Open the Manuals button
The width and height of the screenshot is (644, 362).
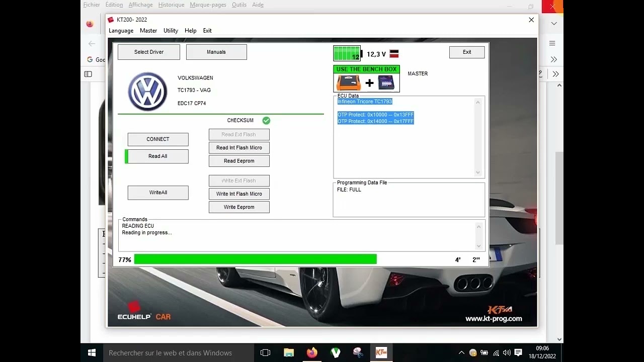tap(216, 52)
